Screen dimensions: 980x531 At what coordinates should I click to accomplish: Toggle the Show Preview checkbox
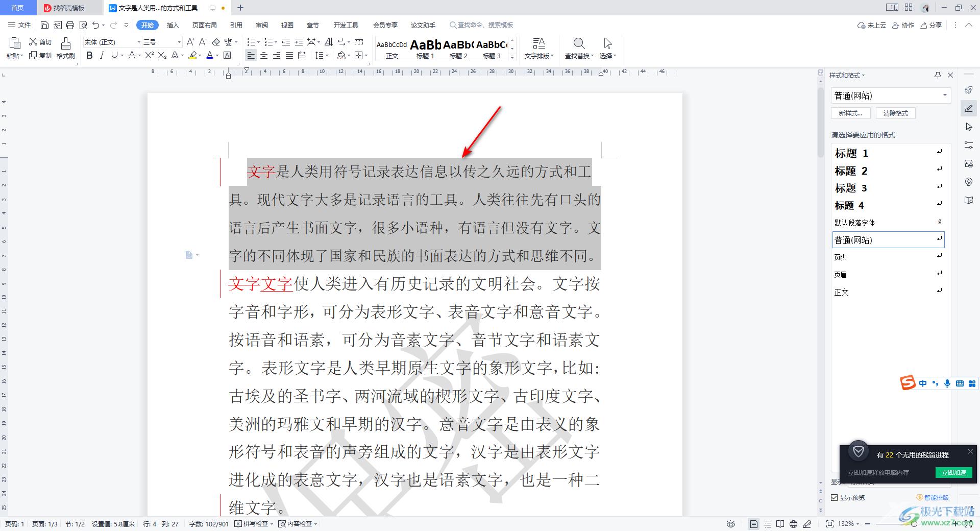click(835, 497)
